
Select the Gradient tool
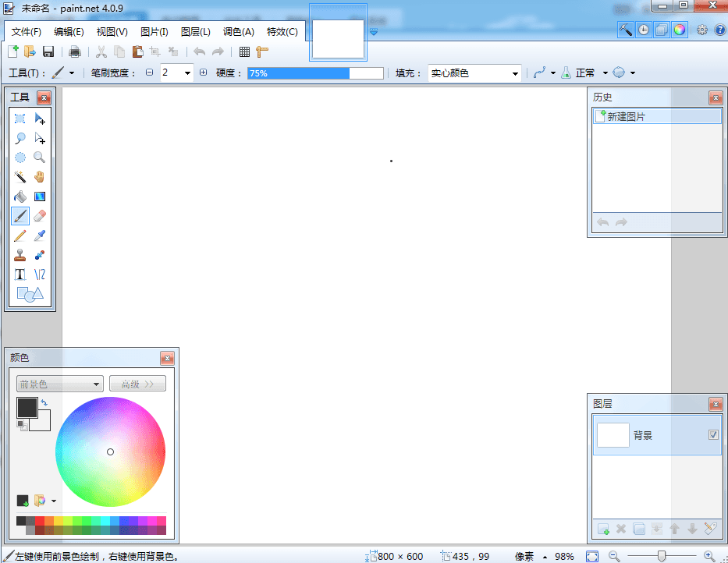[40, 197]
